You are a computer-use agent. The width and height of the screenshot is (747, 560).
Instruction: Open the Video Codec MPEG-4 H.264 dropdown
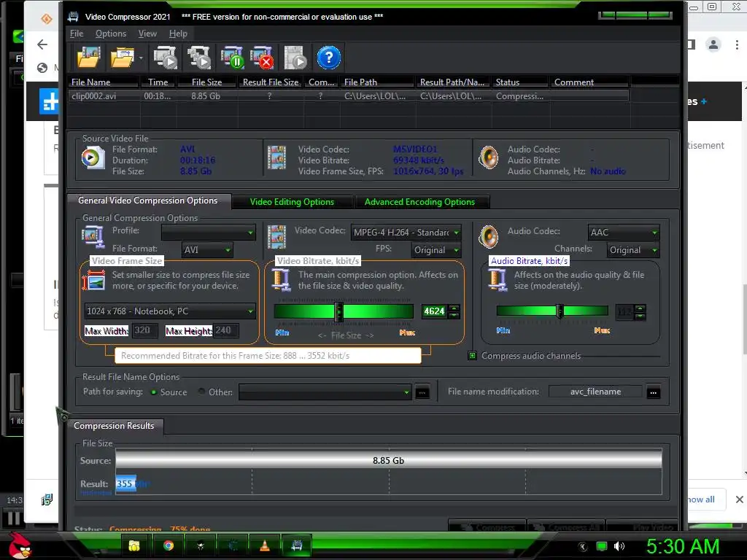[406, 233]
